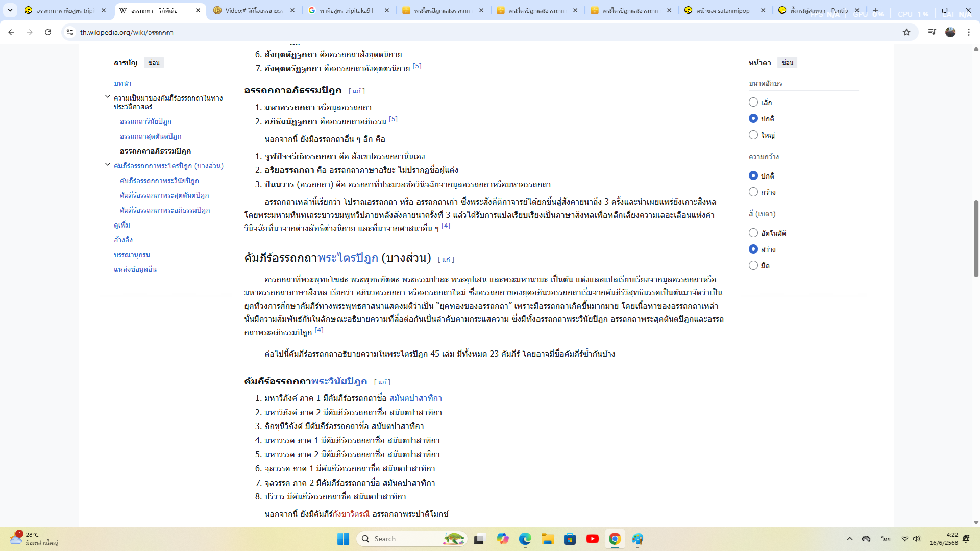Open the Wi-Fi network tray icon
The image size is (980, 551).
tap(904, 539)
